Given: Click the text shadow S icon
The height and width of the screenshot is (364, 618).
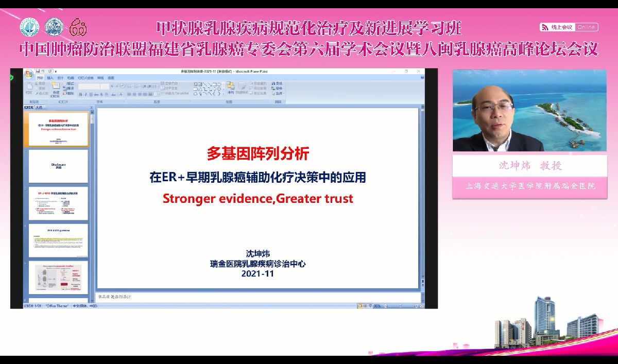Looking at the screenshot, I should coord(101,94).
